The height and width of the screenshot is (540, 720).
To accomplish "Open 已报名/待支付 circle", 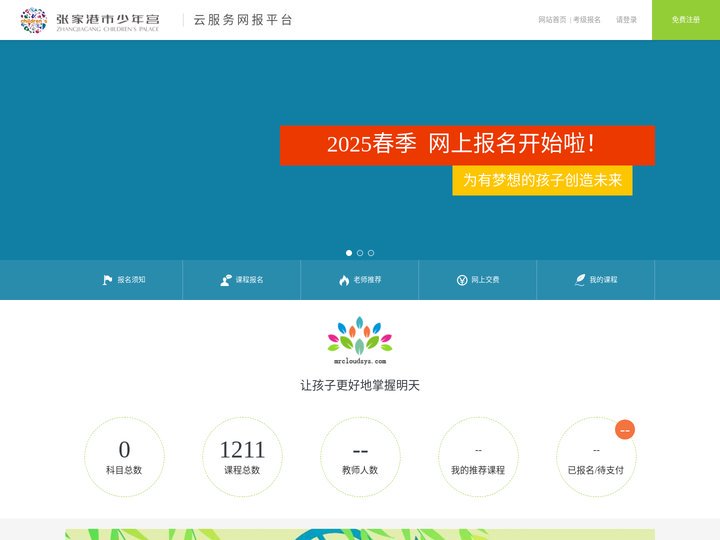I will (596, 457).
